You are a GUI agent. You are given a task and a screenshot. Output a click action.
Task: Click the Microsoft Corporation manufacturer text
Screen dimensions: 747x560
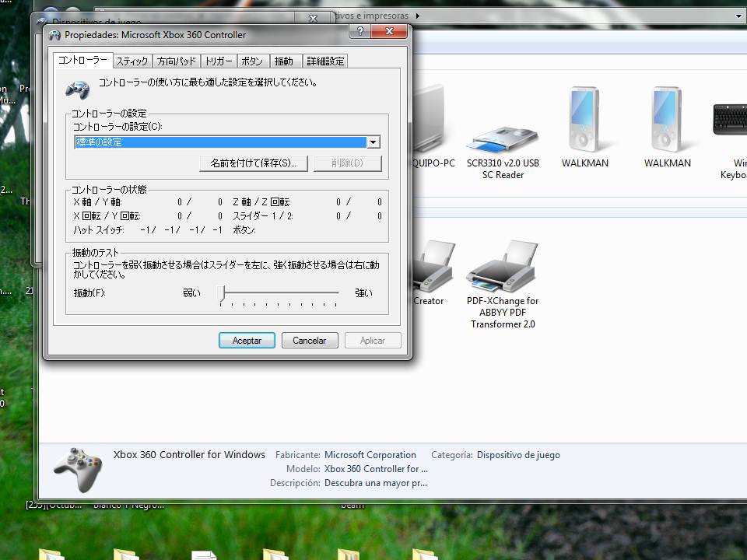[x=370, y=455]
